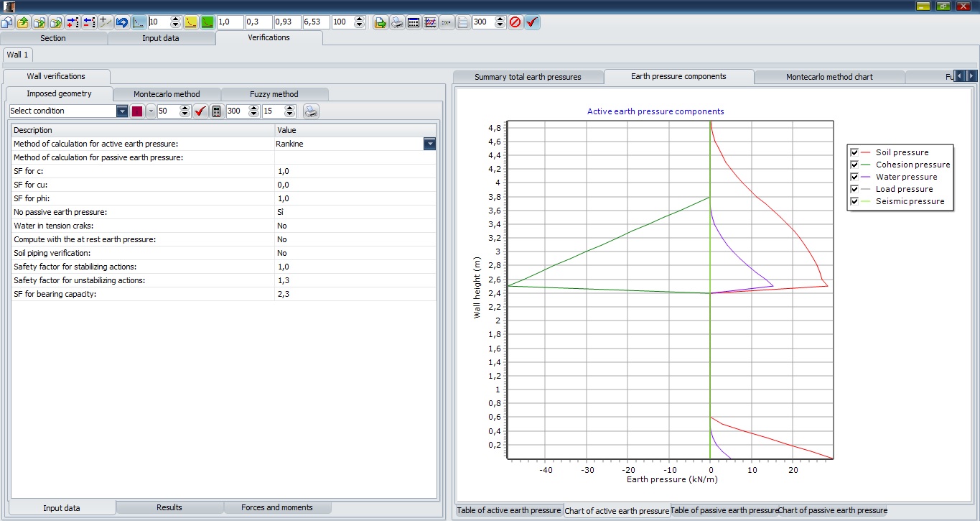Open the table grid icon in toolbar

(414, 22)
